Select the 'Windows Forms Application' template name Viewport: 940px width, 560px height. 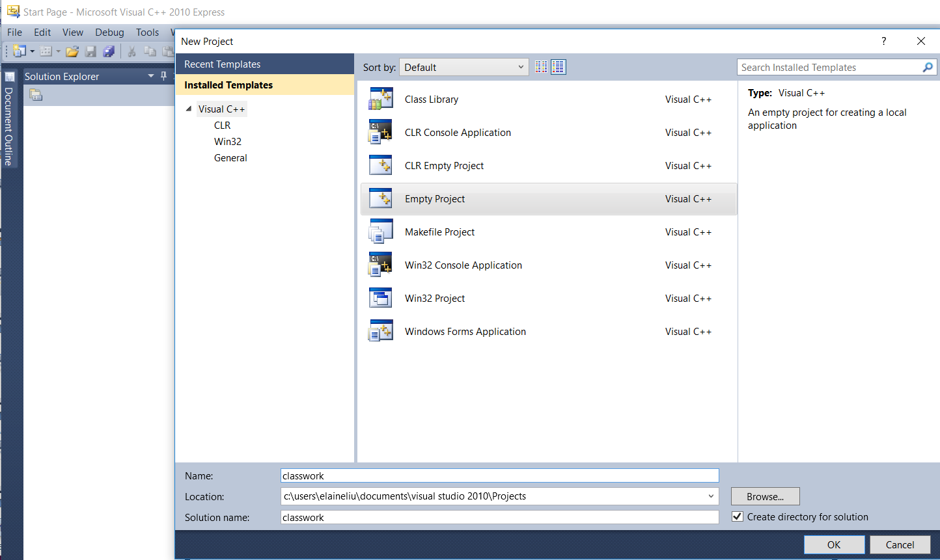tap(465, 331)
